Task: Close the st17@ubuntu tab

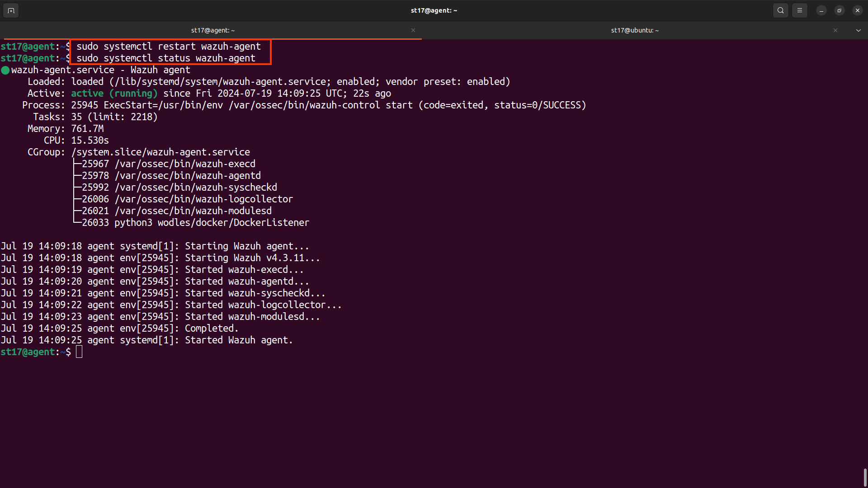Action: coord(835,30)
